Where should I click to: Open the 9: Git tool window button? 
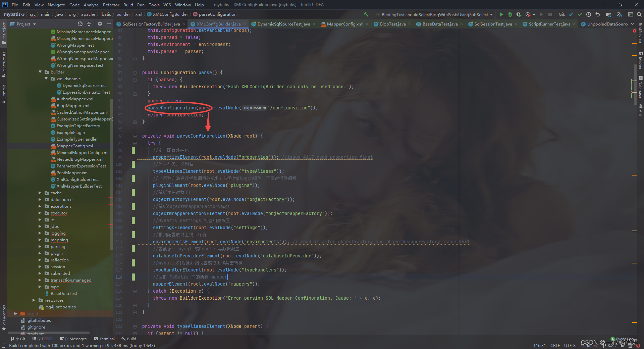[x=18, y=339]
